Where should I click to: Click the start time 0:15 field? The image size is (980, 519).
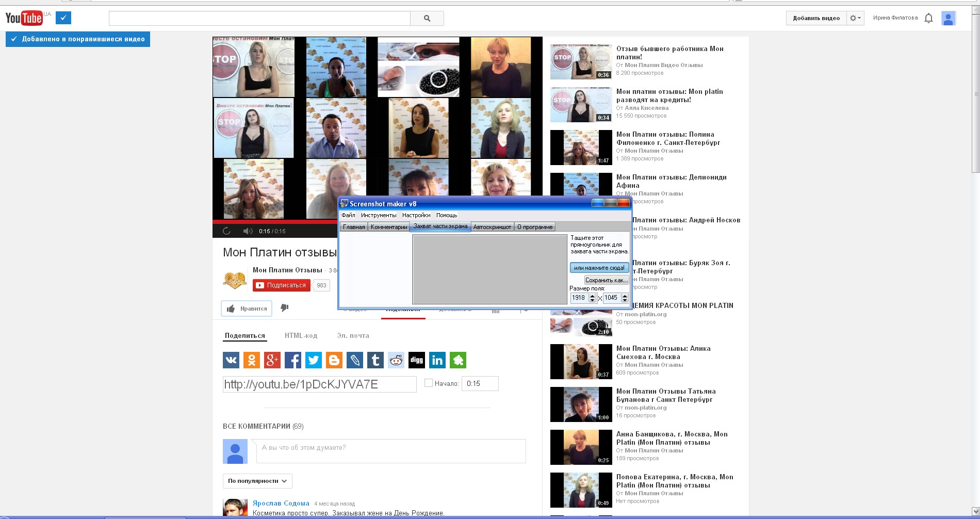(480, 383)
